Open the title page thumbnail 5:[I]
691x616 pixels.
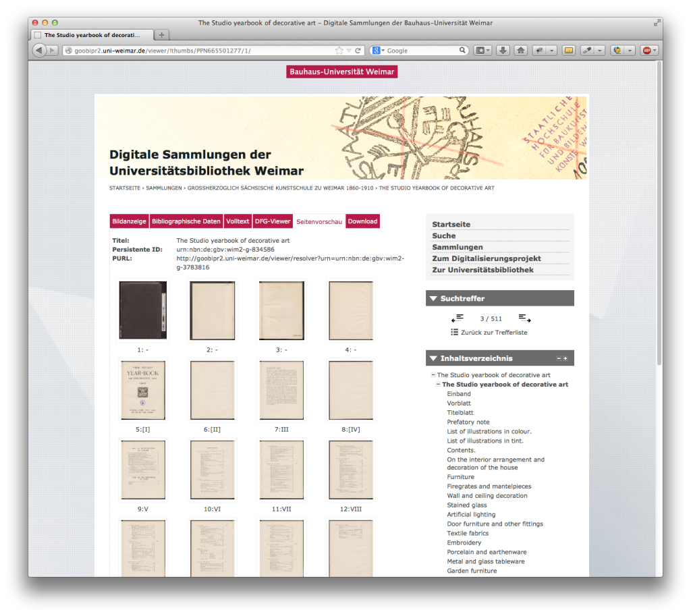tap(143, 390)
